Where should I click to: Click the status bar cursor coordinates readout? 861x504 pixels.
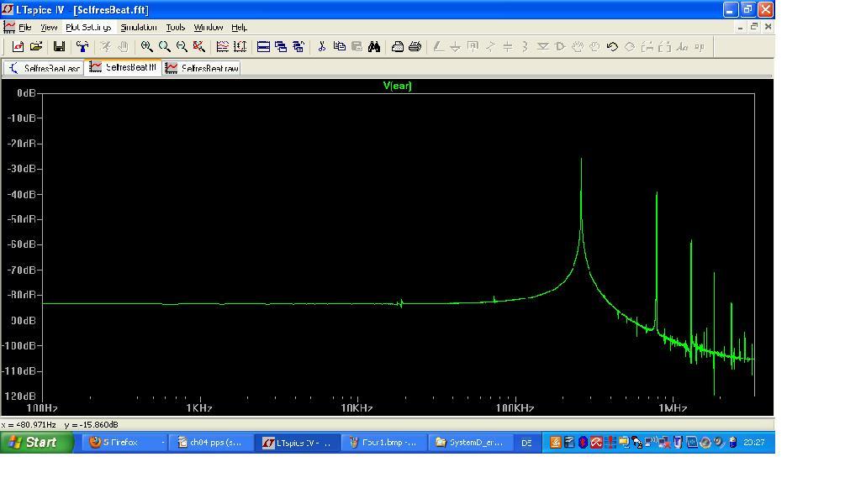pos(60,425)
